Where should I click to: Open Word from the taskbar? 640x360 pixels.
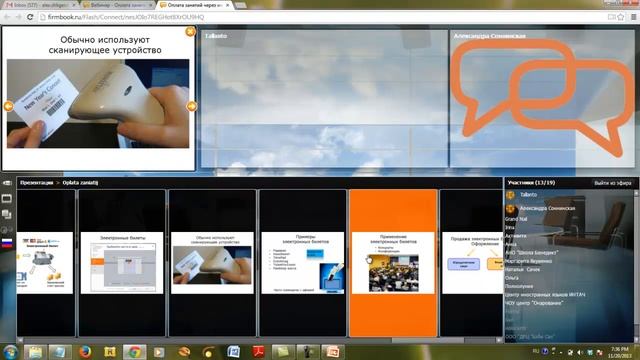(x=233, y=352)
